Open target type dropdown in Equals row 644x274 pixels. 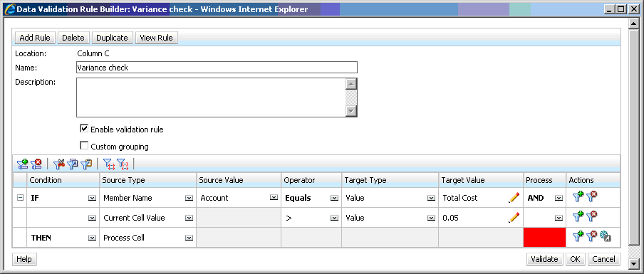pos(431,198)
